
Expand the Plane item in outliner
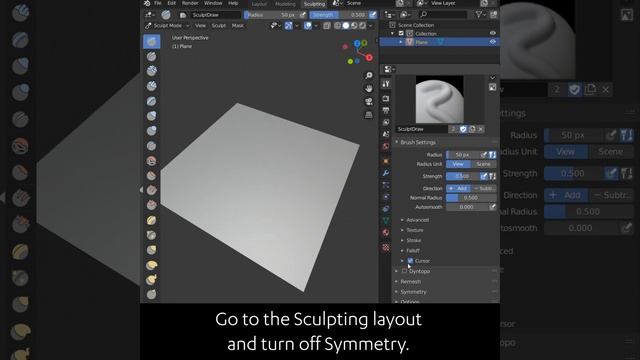pos(401,42)
